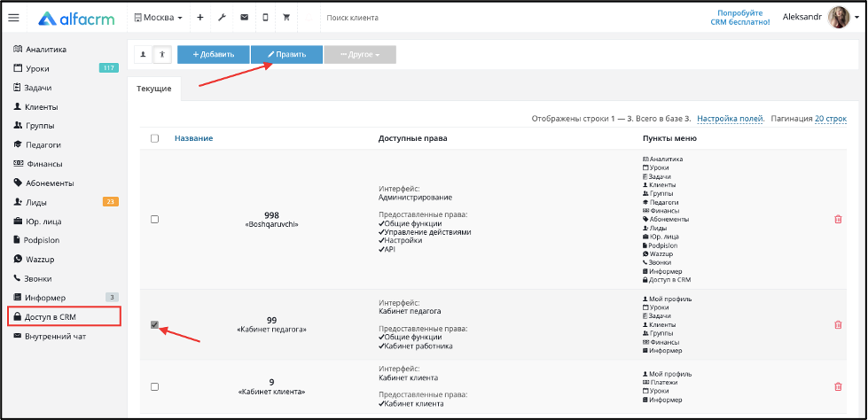Click the person with arrow icon button
Viewport: 868px width, 420px height.
162,54
